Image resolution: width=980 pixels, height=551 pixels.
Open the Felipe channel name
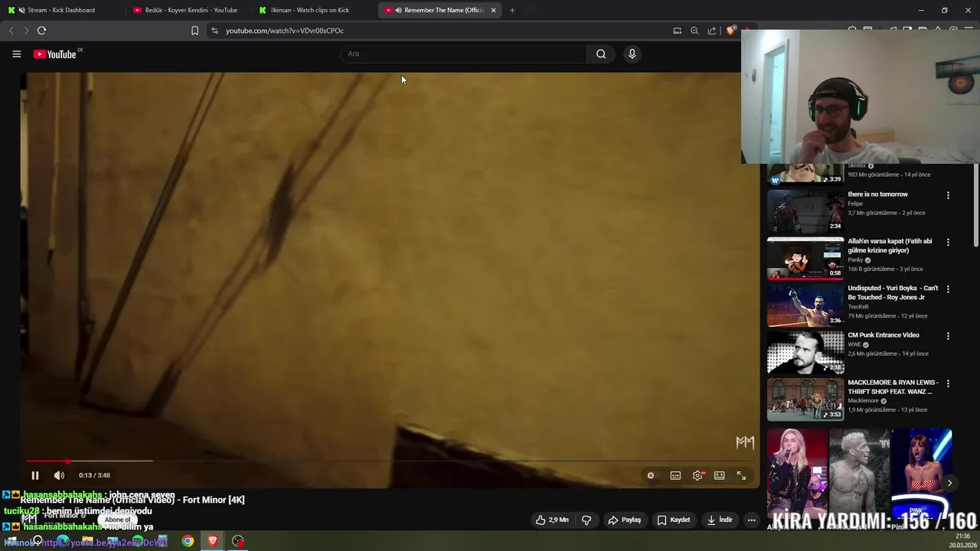tap(855, 204)
